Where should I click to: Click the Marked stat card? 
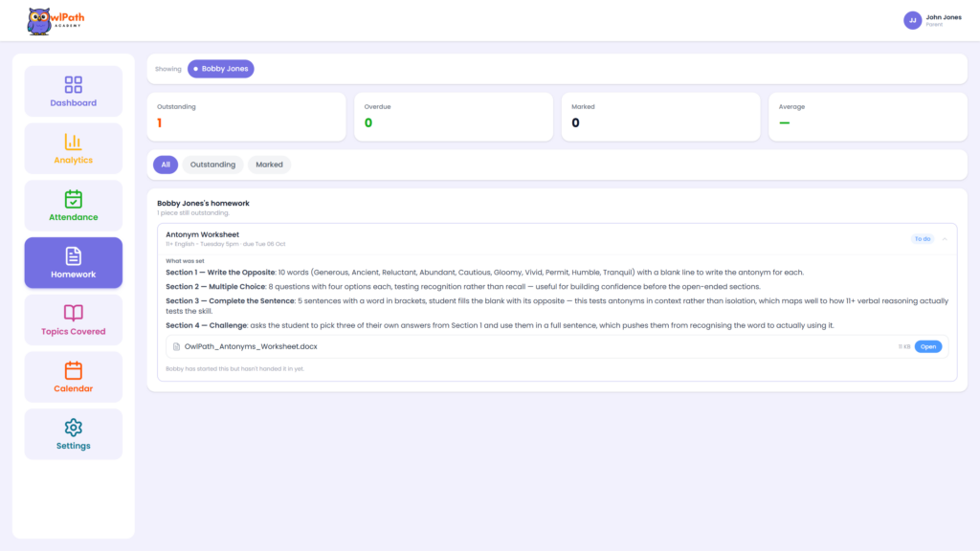pyautogui.click(x=660, y=117)
